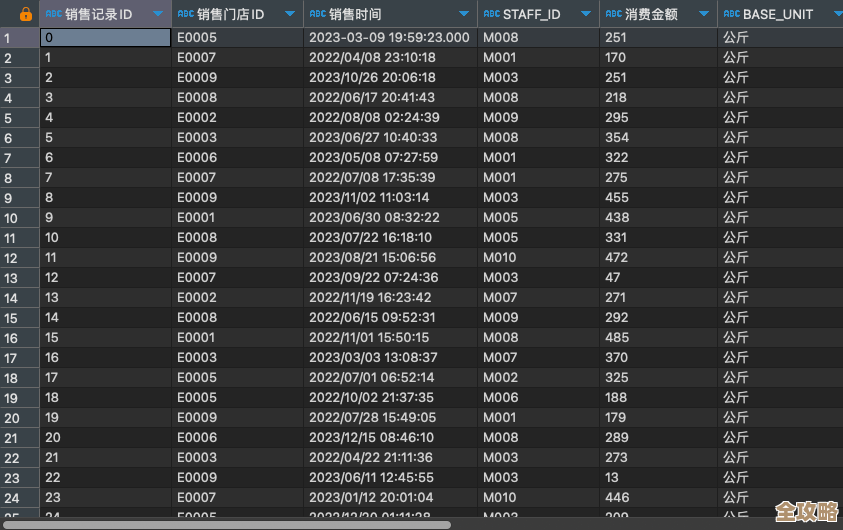The height and width of the screenshot is (530, 843).
Task: Click the ABC type icon of 销售记录ID column
Action: (53, 14)
